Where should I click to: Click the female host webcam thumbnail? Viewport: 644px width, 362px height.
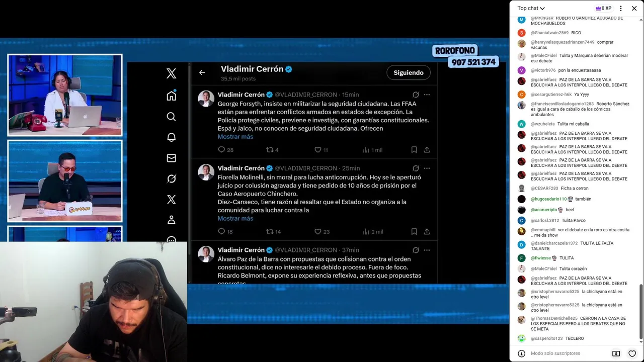click(65, 95)
